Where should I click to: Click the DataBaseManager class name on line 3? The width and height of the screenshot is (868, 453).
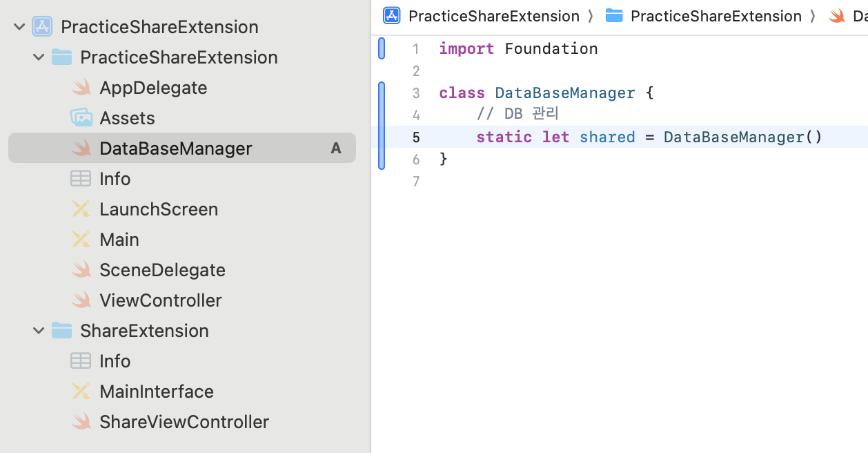pos(564,93)
